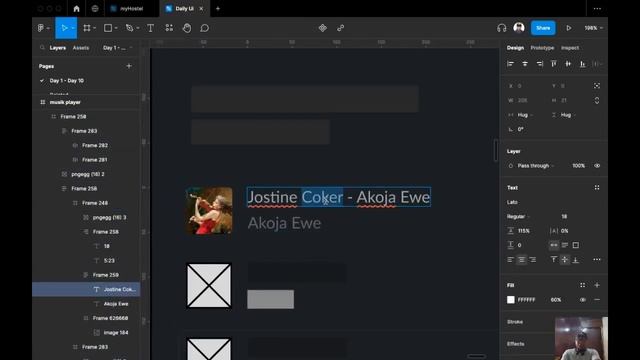Set text vertical align top
The width and height of the screenshot is (640, 360).
pyautogui.click(x=554, y=260)
